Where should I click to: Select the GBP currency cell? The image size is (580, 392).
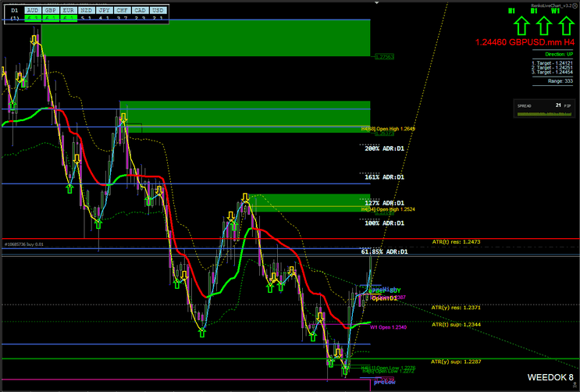coord(51,11)
